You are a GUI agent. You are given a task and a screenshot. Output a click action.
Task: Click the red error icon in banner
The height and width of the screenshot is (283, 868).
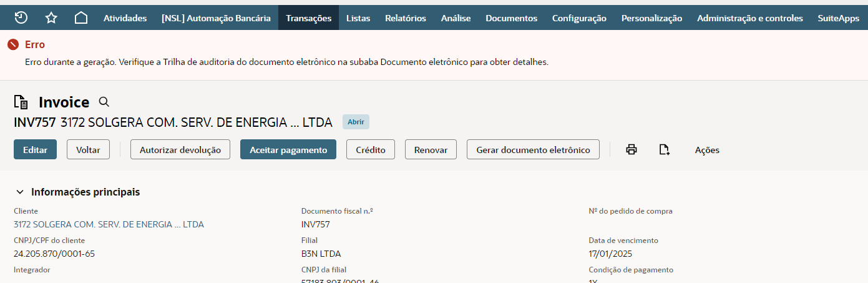(12, 45)
